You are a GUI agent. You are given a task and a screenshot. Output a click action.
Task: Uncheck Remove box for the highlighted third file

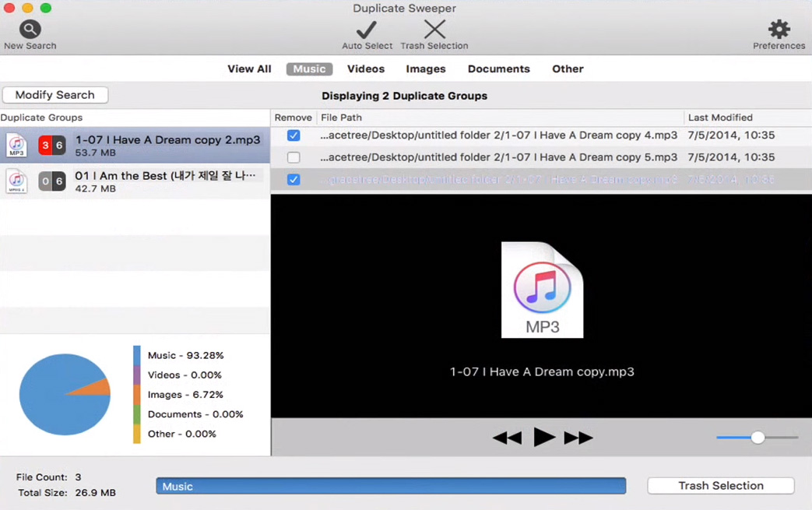pyautogui.click(x=294, y=180)
